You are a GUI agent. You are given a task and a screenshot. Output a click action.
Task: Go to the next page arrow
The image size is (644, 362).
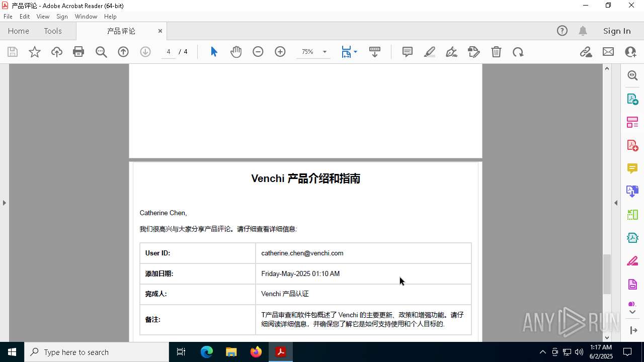145,52
